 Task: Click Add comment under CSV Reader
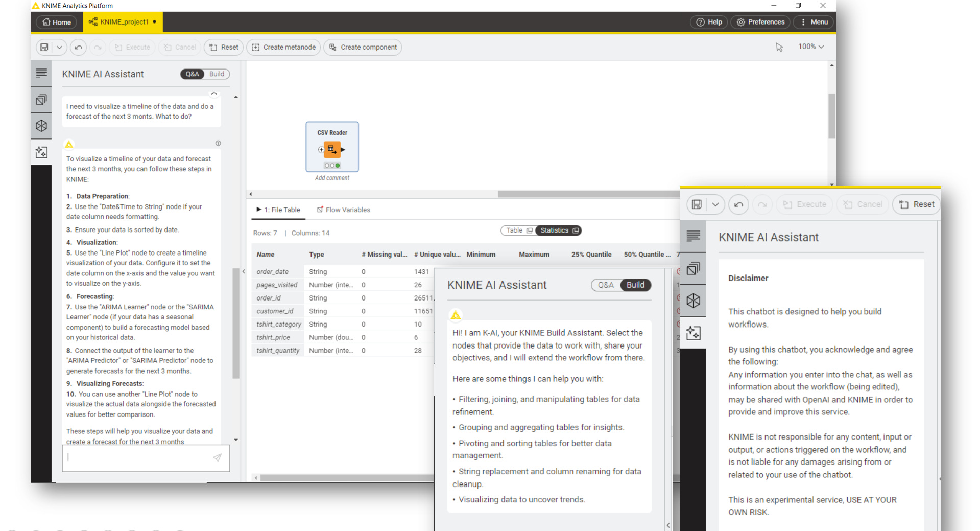pyautogui.click(x=332, y=178)
